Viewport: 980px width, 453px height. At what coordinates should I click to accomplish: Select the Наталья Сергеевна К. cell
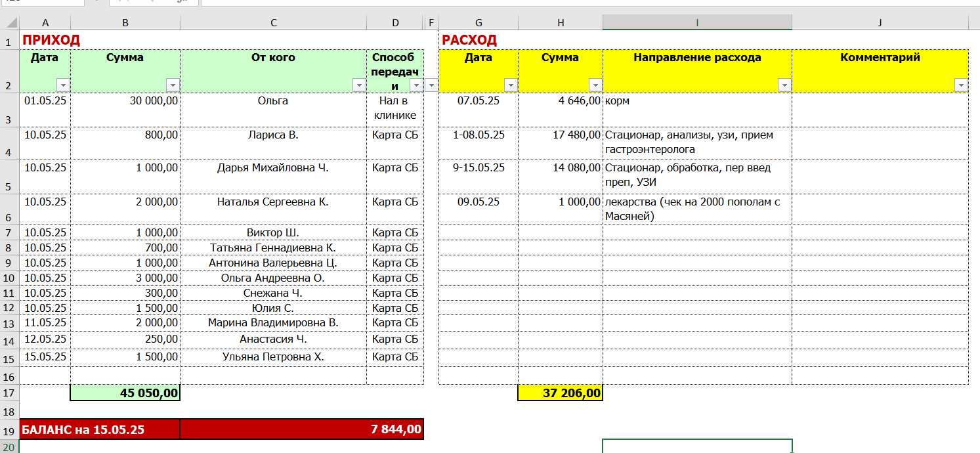(x=273, y=209)
